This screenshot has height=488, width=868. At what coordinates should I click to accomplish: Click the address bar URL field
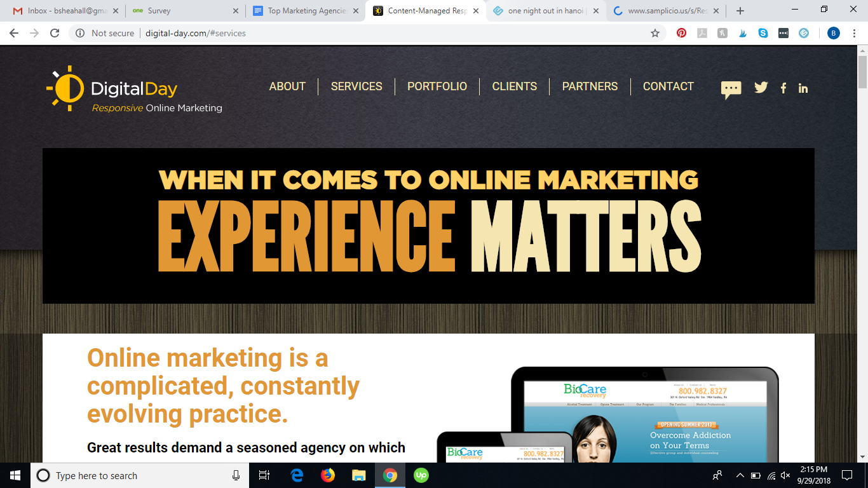[381, 33]
